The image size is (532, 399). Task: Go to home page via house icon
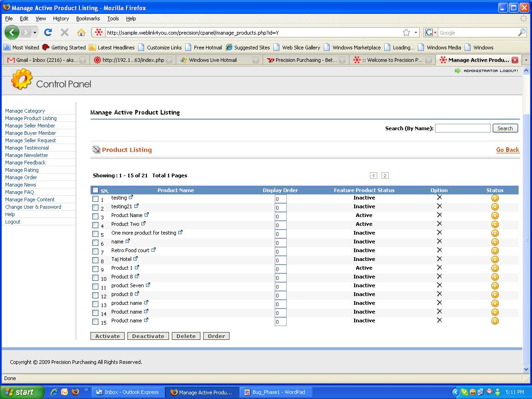[81, 33]
